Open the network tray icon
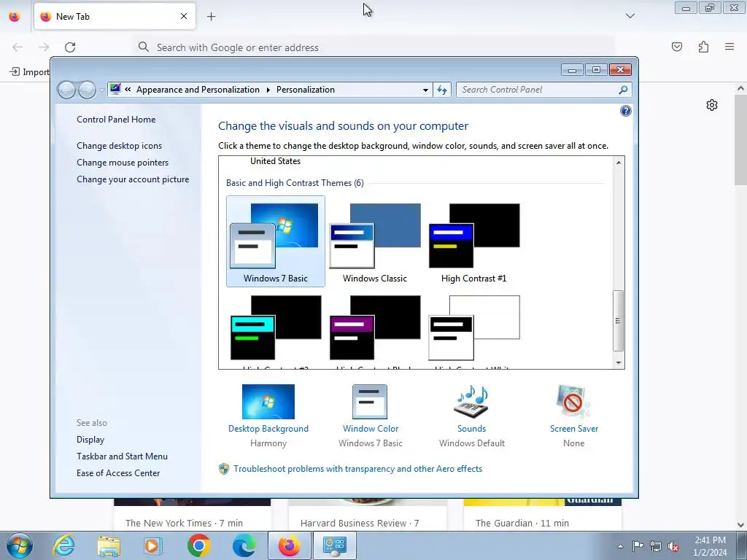Image resolution: width=747 pixels, height=560 pixels. point(656,546)
